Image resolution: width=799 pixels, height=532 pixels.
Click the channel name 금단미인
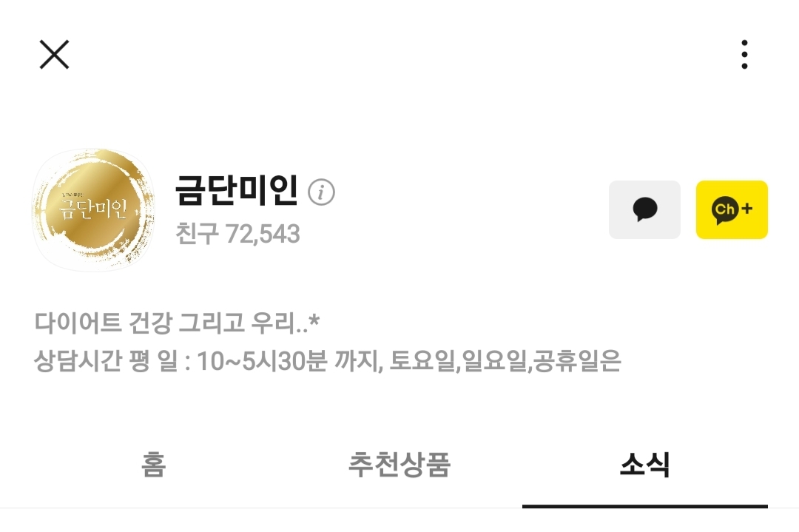(x=237, y=190)
